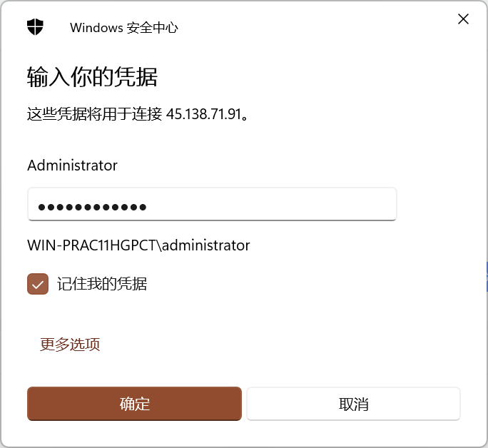
Task: Click the white checkmark in the checkbox
Action: coord(38,285)
